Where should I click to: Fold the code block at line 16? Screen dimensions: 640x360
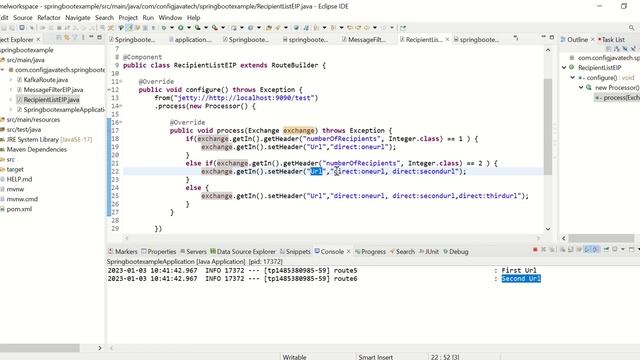pos(121,122)
